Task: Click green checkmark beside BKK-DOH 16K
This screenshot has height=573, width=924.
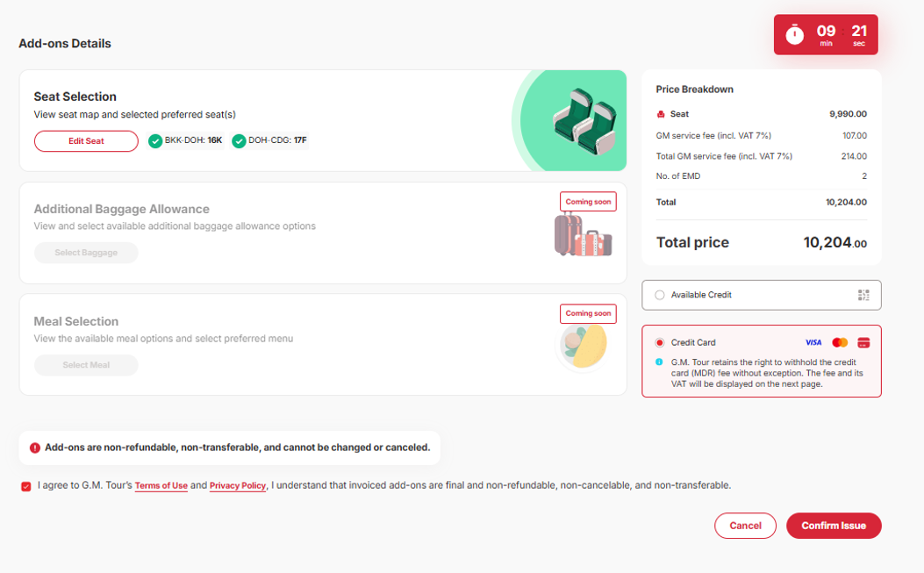Action: tap(155, 141)
